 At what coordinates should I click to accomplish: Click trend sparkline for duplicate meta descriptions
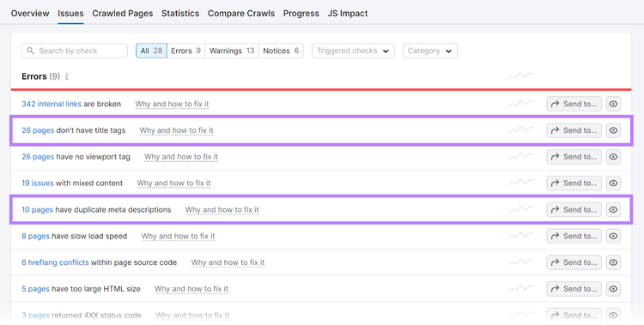pyautogui.click(x=521, y=209)
